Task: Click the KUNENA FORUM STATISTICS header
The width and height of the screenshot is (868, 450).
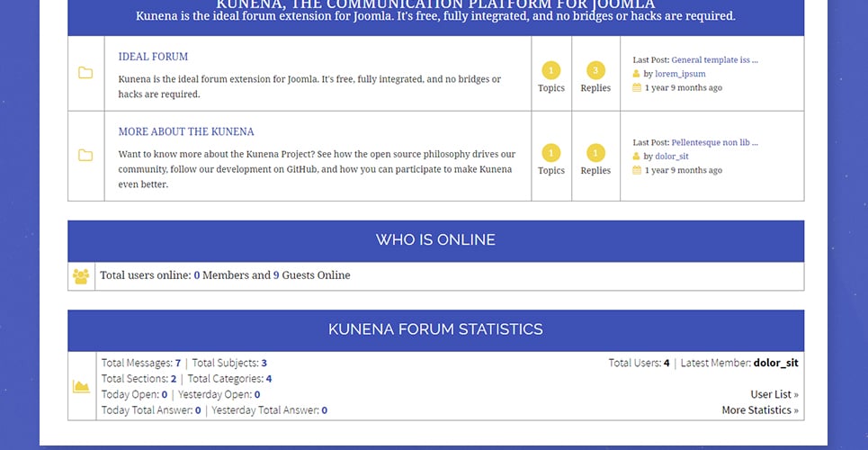Action: [x=435, y=329]
